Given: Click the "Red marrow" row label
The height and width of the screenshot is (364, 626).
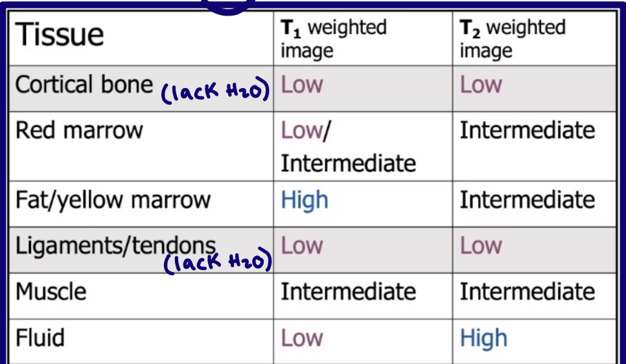Looking at the screenshot, I should click(79, 130).
